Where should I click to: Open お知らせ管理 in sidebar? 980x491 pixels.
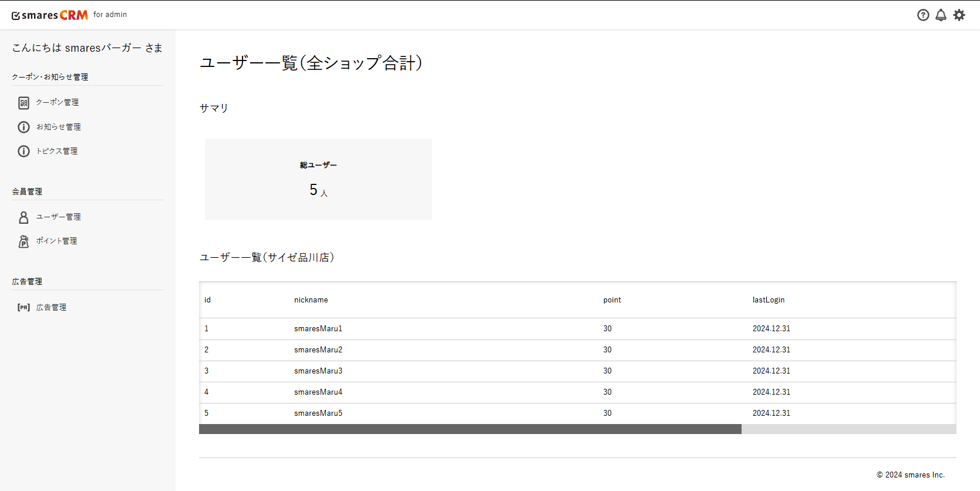point(59,127)
